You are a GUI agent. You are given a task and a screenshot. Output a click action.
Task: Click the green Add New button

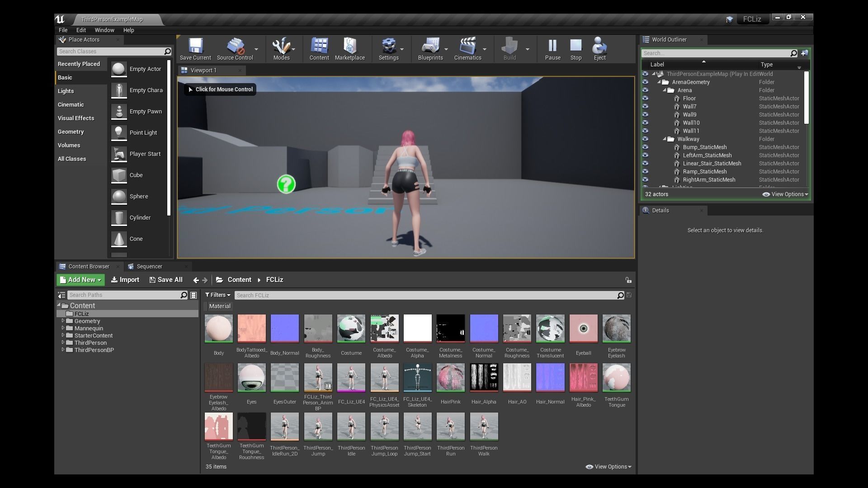(x=80, y=280)
